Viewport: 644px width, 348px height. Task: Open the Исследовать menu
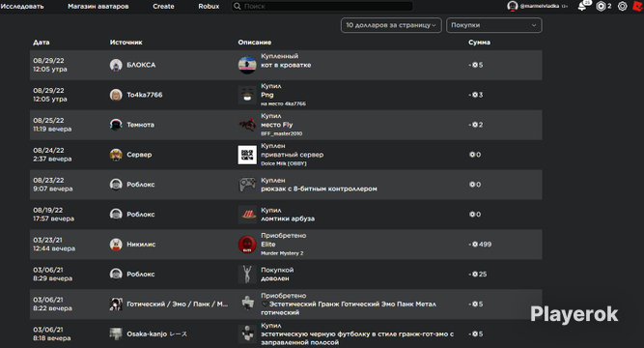[x=22, y=6]
